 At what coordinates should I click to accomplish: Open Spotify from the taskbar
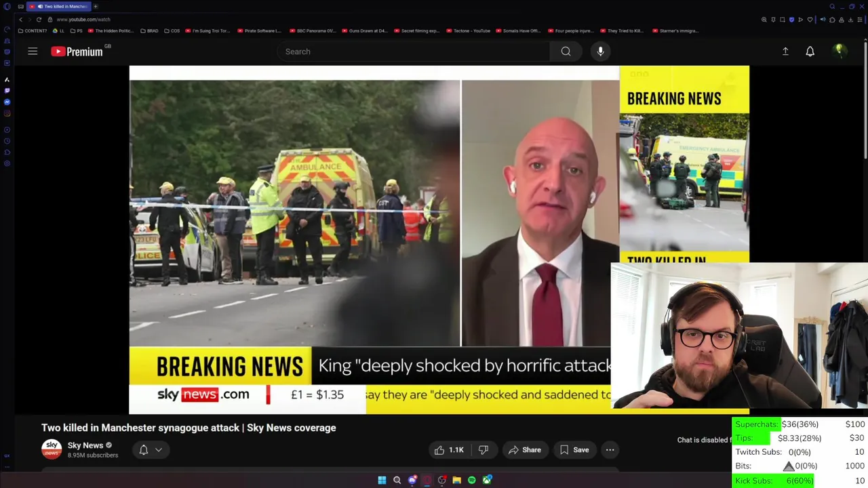coord(471,480)
